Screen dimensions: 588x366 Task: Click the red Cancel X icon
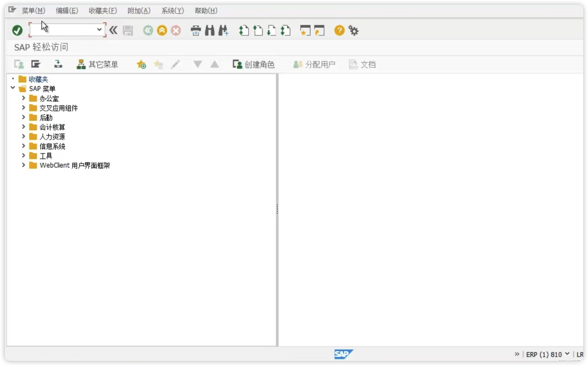point(176,30)
